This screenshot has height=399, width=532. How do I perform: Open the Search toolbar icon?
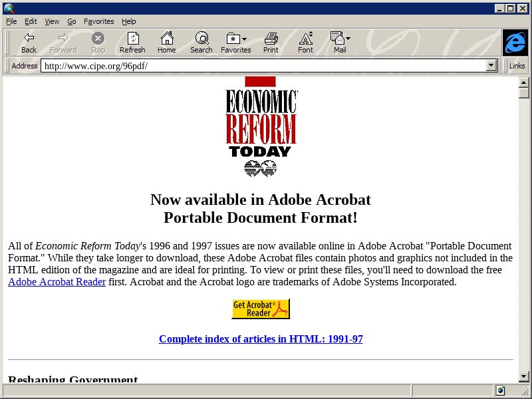click(x=201, y=43)
